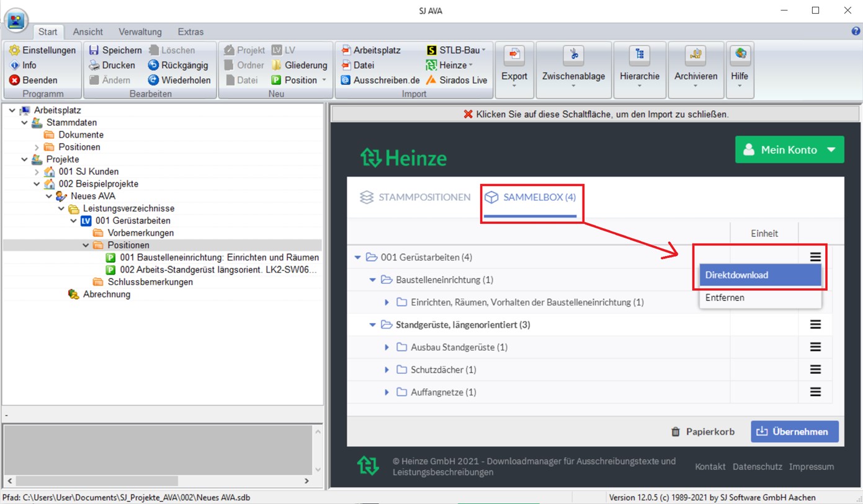Image resolution: width=863 pixels, height=504 pixels.
Task: Select position 002 Arbeits-Standgerüst in tree
Action: (219, 270)
